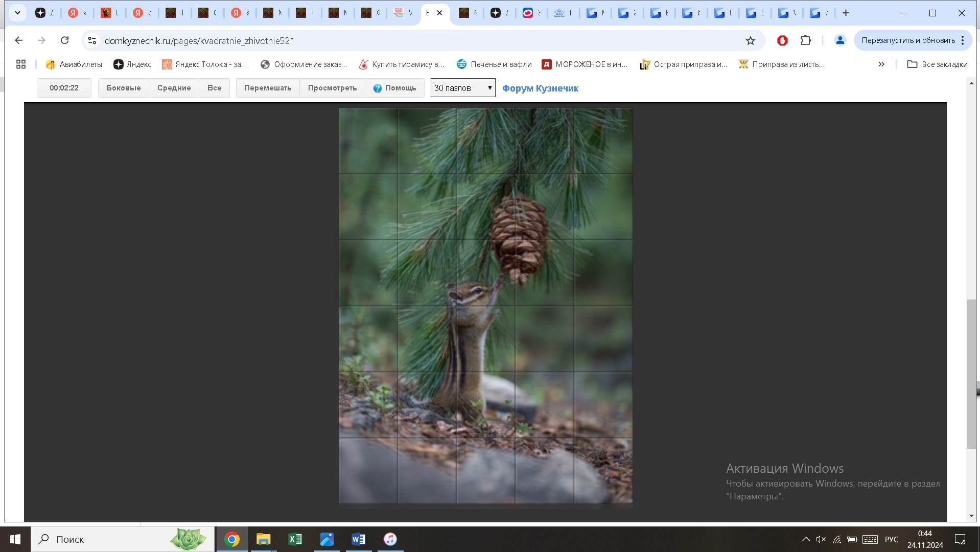Image resolution: width=980 pixels, height=552 pixels.
Task: Open the Wi-Fi network icon
Action: 837,539
